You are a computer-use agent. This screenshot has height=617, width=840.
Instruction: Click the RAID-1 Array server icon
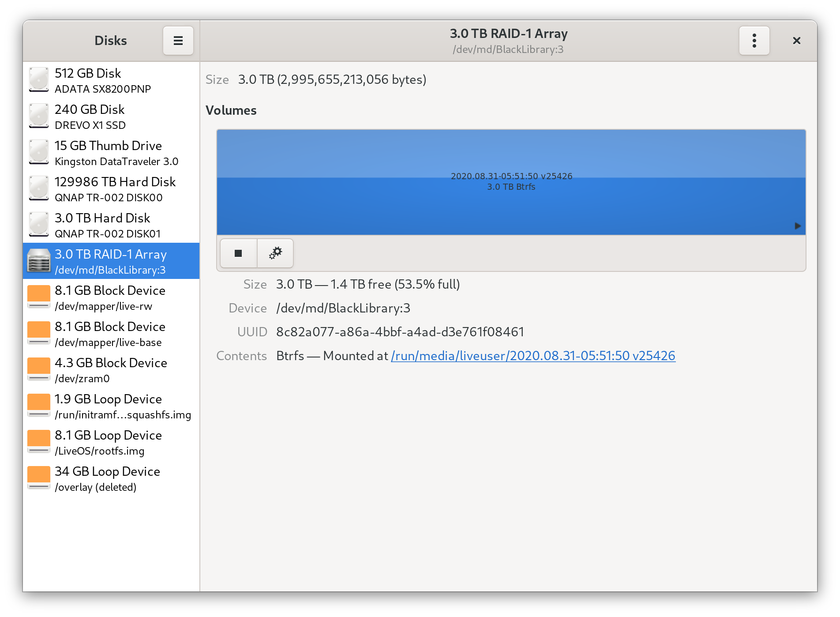(39, 261)
